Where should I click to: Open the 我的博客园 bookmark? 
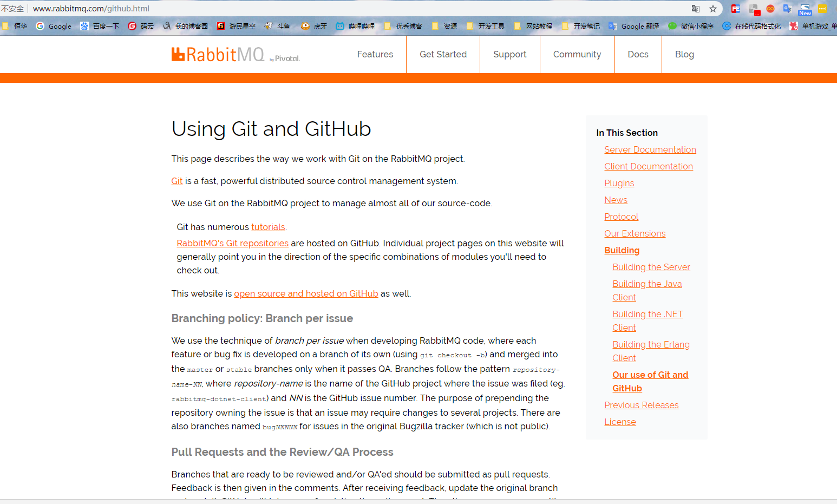tap(185, 26)
